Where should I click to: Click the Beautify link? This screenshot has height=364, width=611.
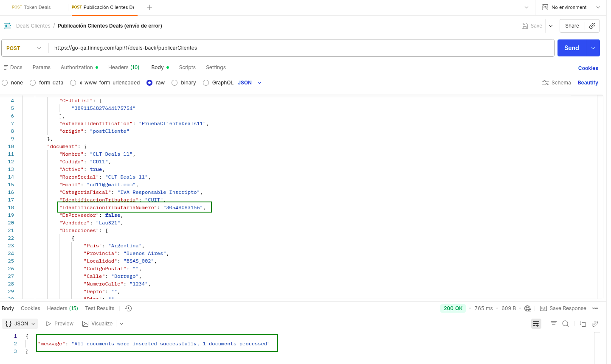point(588,83)
